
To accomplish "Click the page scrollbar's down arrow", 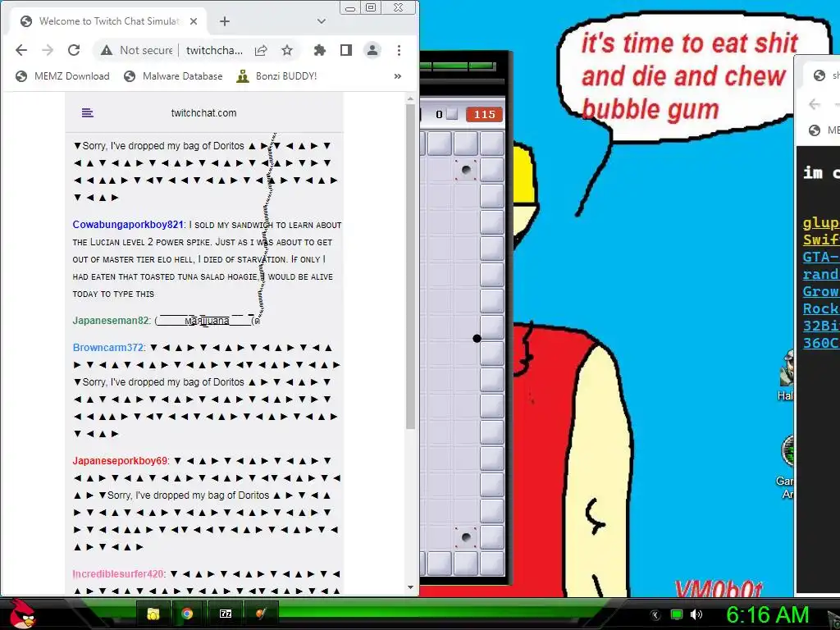I will [x=410, y=587].
